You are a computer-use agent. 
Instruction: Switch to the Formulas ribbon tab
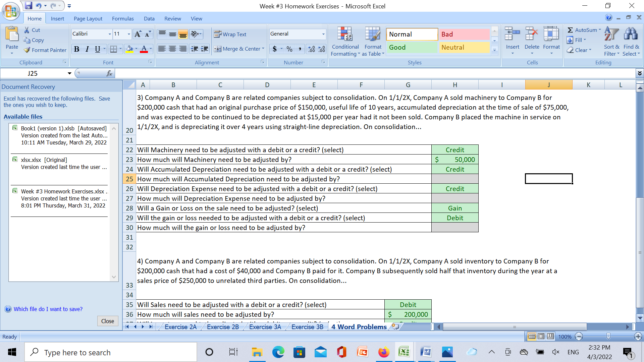123,18
